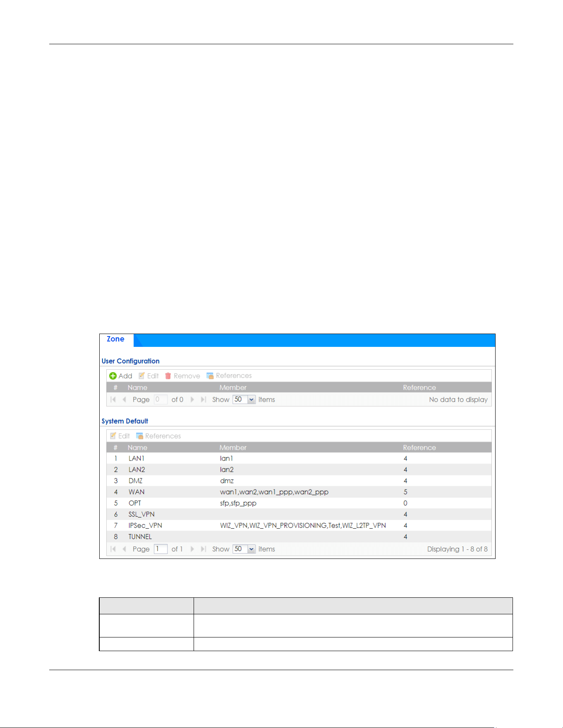Click the Add button in User Configuration
The image size is (563, 728).
pyautogui.click(x=120, y=376)
